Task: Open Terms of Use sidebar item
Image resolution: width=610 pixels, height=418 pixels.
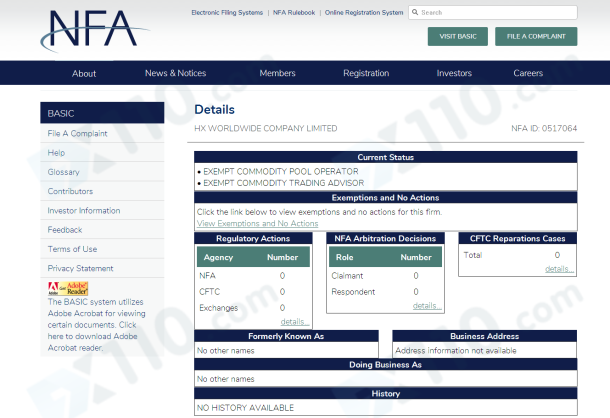Action: click(x=102, y=249)
